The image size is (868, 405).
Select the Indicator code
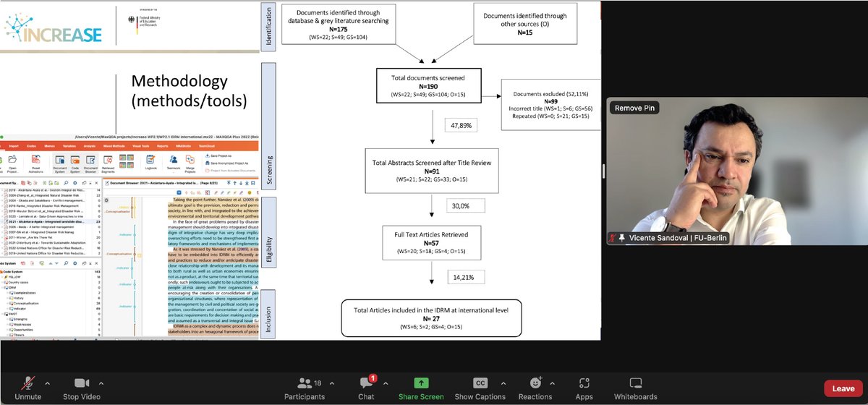coord(21,309)
